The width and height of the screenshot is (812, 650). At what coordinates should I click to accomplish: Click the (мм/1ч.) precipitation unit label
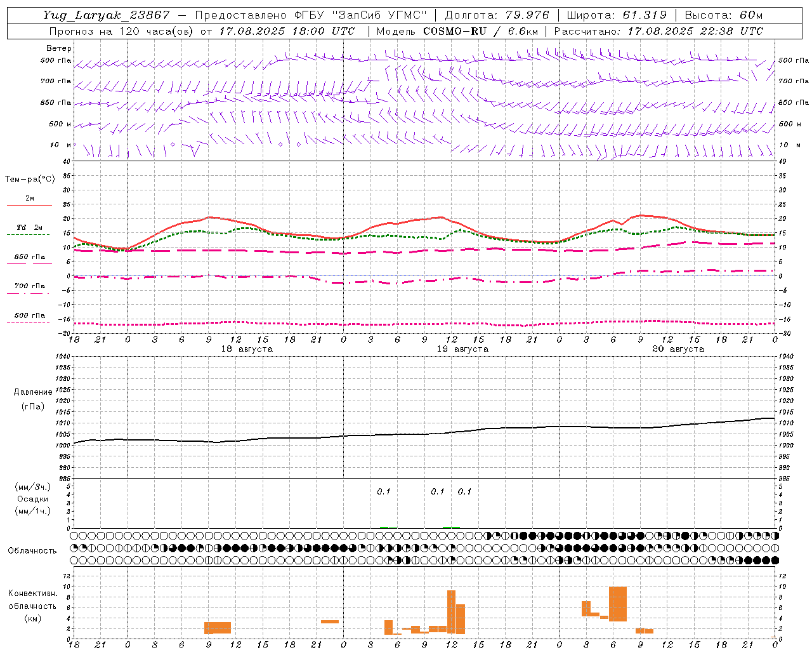tap(33, 511)
